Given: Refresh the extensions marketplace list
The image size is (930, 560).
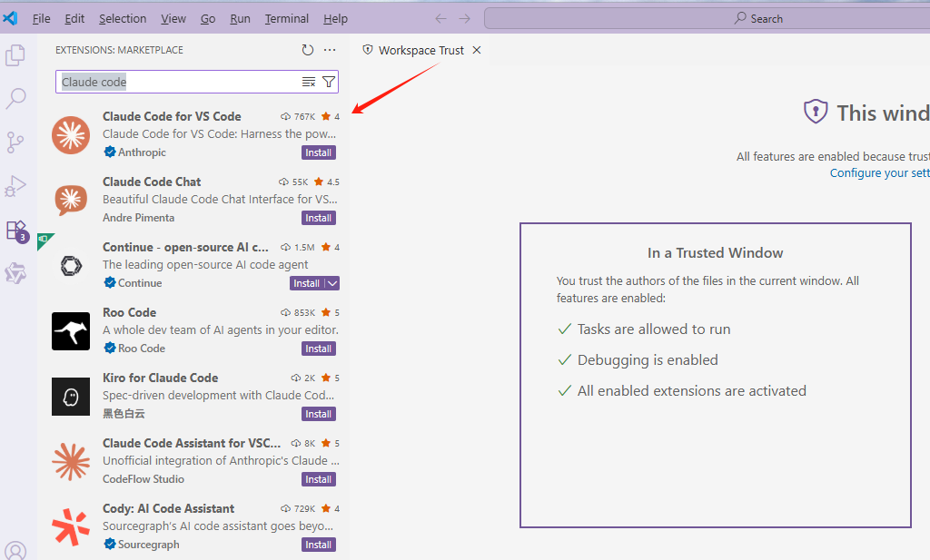Looking at the screenshot, I should (x=307, y=50).
